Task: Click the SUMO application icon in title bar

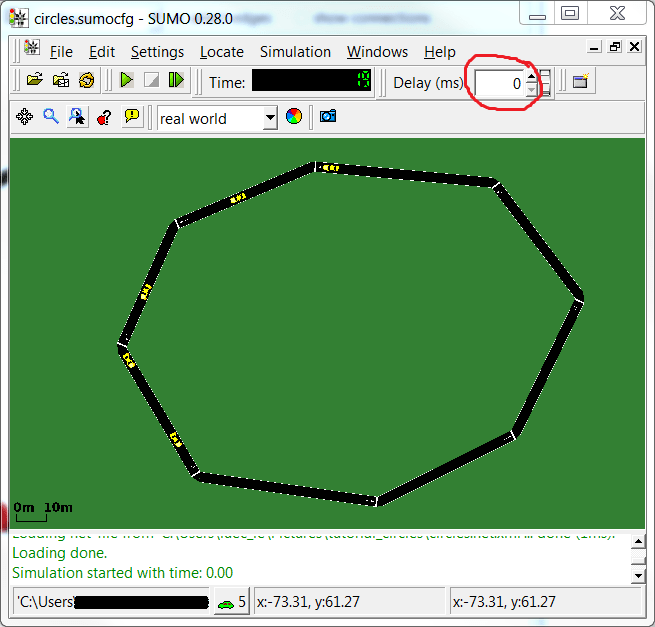Action: pyautogui.click(x=18, y=18)
